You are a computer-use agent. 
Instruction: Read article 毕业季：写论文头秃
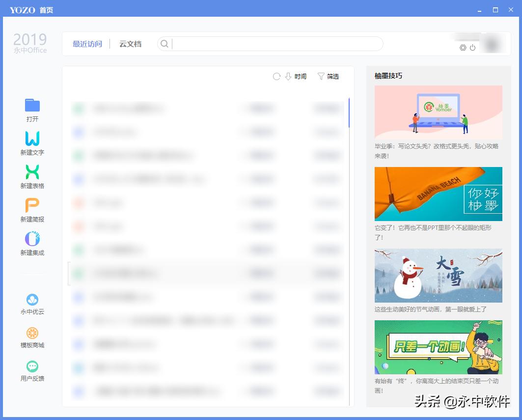click(437, 151)
